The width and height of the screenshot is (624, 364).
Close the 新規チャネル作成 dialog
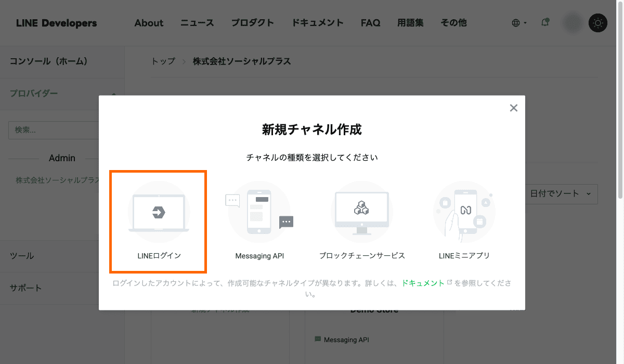click(514, 108)
